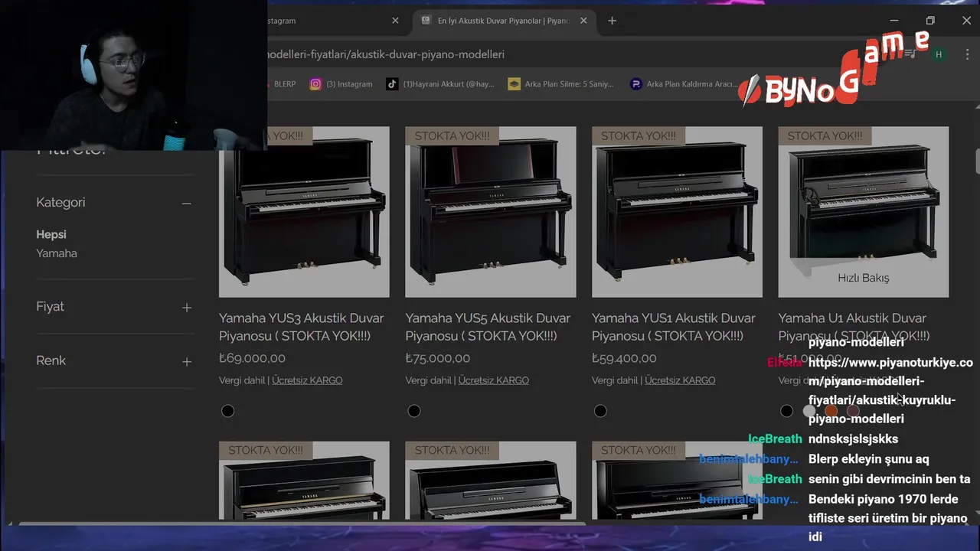Viewport: 980px width, 551px height.
Task: Click the page vertical scrollbar
Action: tap(976, 162)
